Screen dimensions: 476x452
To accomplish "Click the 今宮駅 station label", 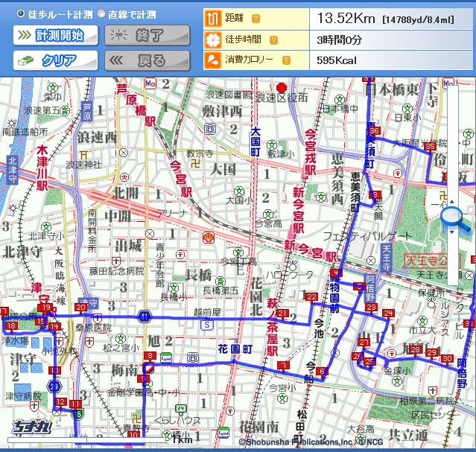I will coord(181,179).
